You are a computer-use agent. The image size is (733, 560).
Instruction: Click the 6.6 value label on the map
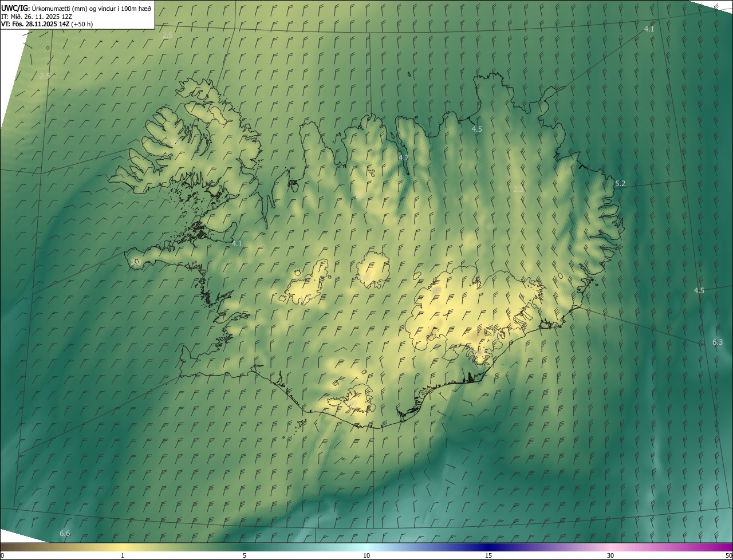(65, 533)
